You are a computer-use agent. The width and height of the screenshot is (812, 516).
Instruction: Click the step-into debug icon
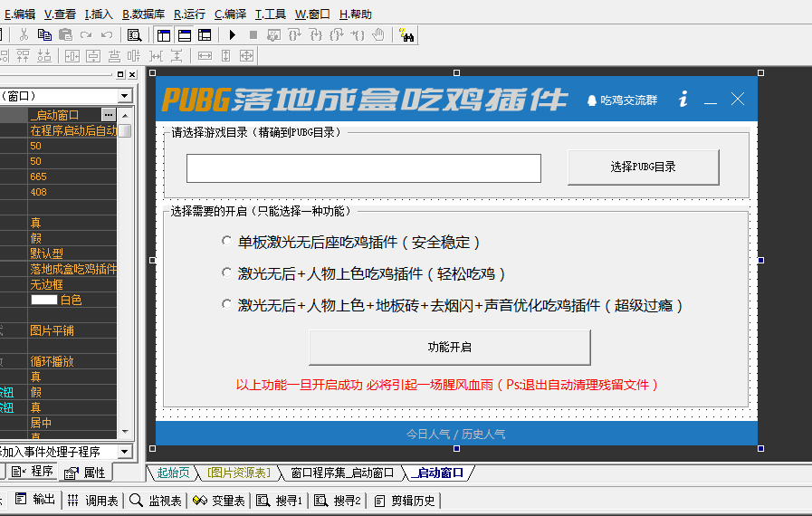coord(315,34)
